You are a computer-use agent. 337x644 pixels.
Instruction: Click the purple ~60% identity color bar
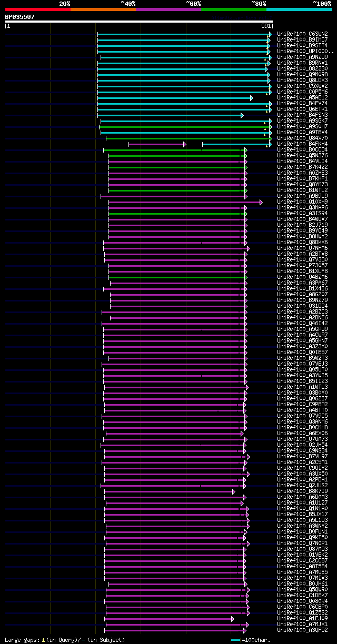(168, 9)
